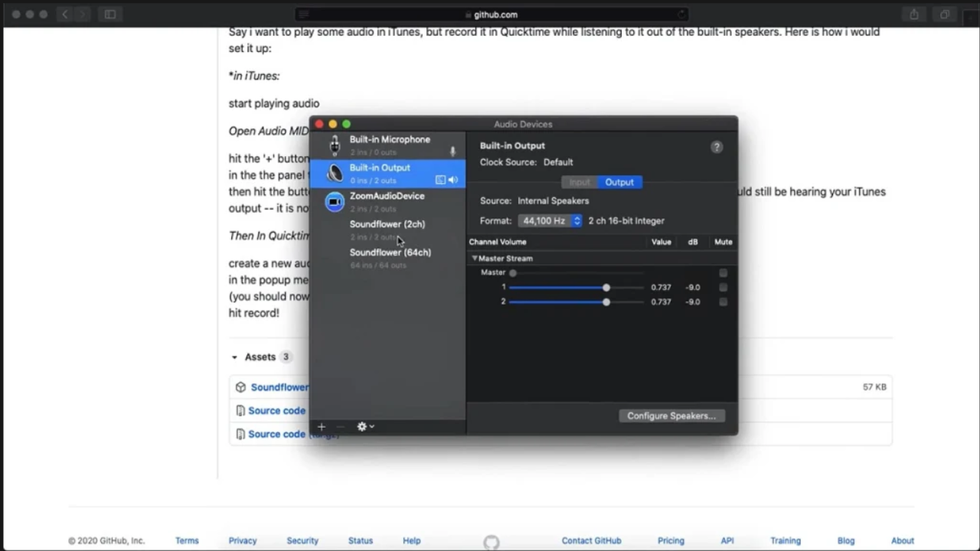The height and width of the screenshot is (551, 980).
Task: Select Soundflower (2ch) in device list
Action: (387, 230)
